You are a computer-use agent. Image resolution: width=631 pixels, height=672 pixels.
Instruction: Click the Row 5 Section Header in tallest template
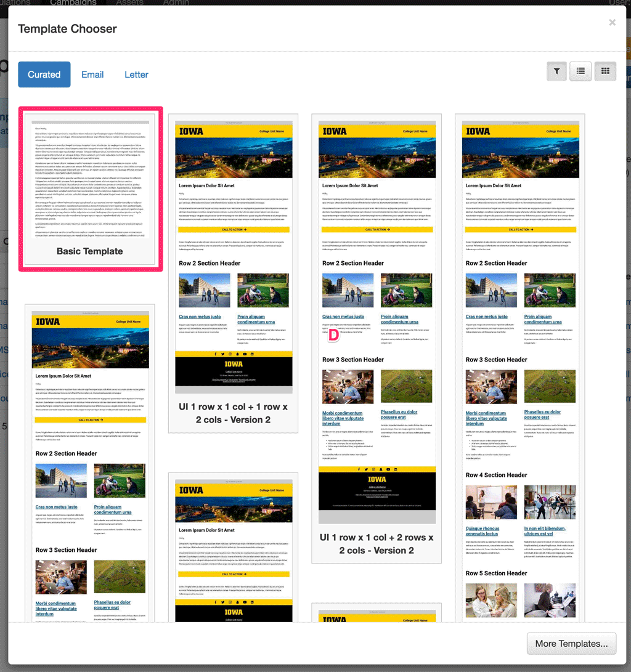click(497, 573)
